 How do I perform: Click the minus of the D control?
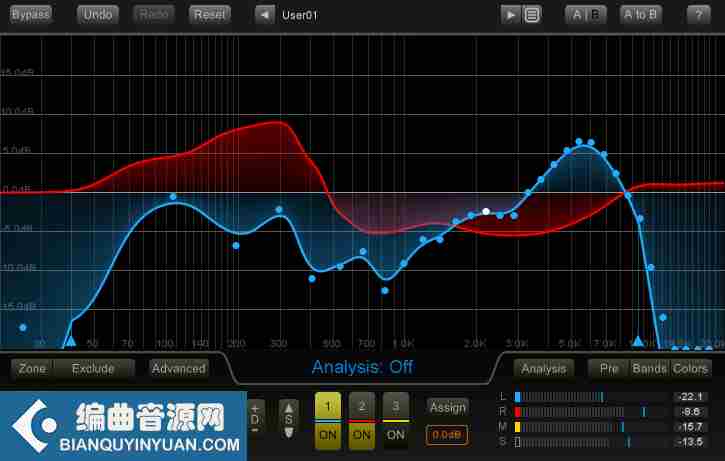tap(255, 430)
